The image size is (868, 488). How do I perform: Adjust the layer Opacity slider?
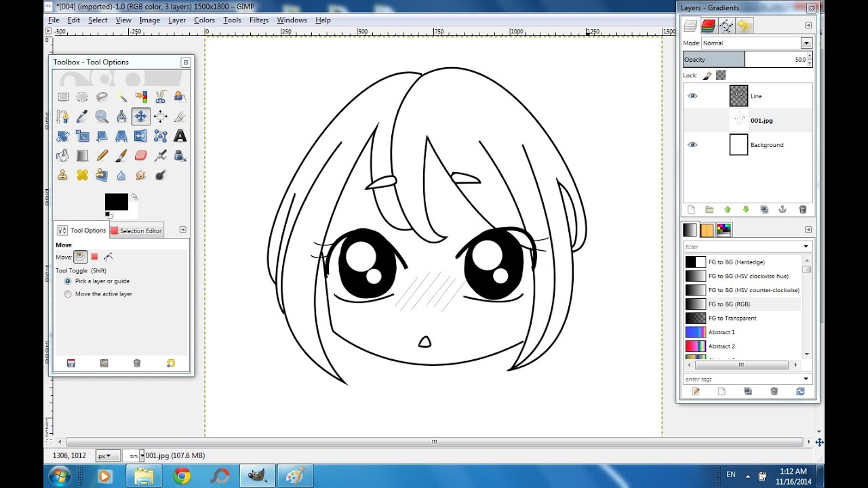click(747, 60)
